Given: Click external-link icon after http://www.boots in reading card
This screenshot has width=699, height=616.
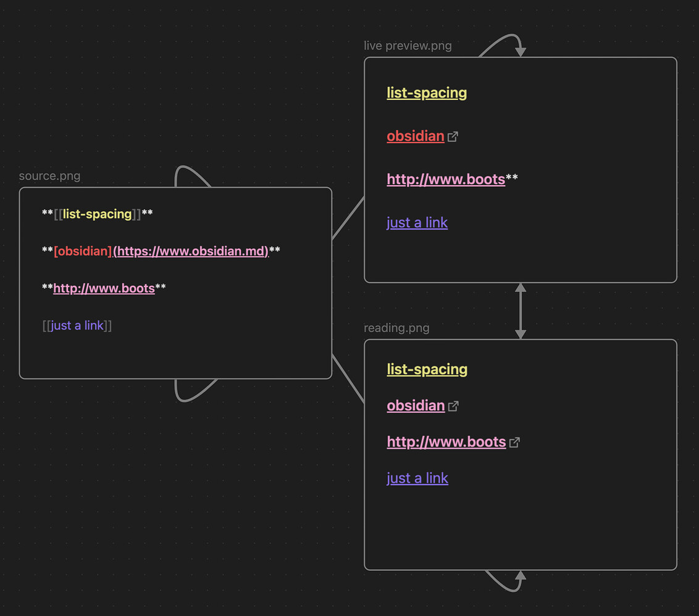Looking at the screenshot, I should coord(514,442).
